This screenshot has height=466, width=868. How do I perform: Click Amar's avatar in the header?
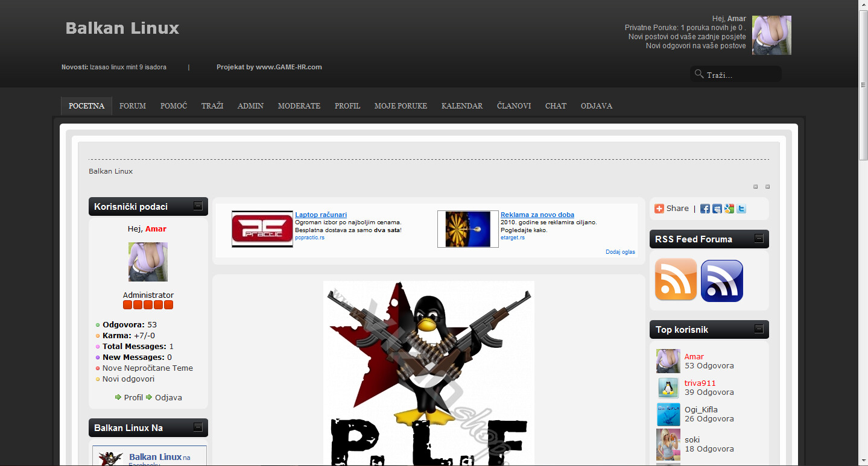(x=771, y=35)
